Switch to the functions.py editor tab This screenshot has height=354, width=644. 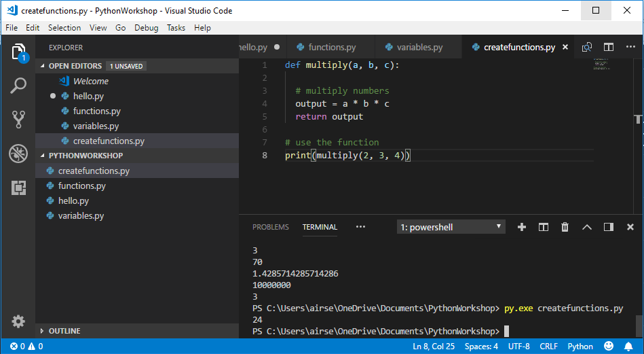point(330,48)
